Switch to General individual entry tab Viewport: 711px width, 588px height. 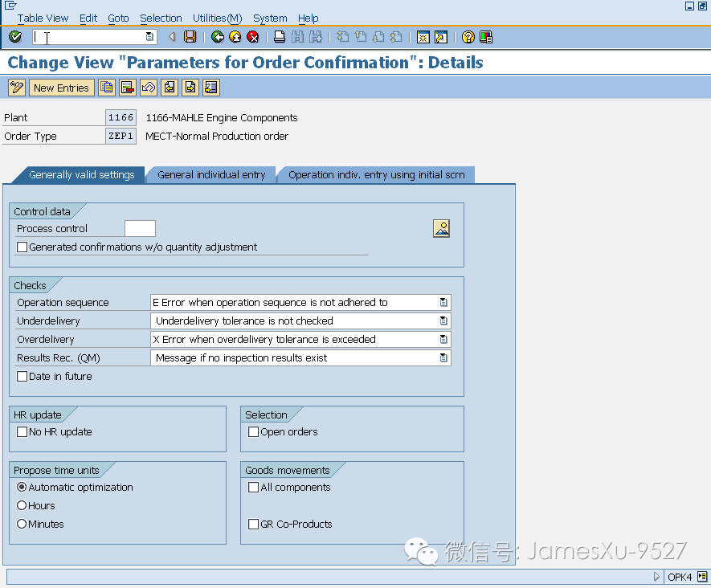point(211,175)
